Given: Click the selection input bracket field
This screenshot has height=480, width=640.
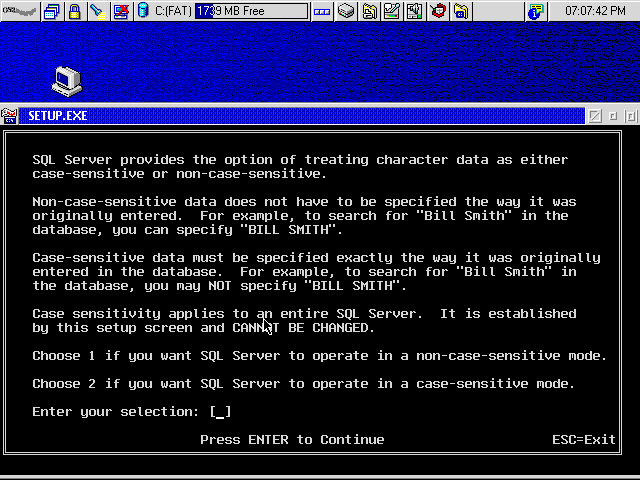Looking at the screenshot, I should point(220,411).
